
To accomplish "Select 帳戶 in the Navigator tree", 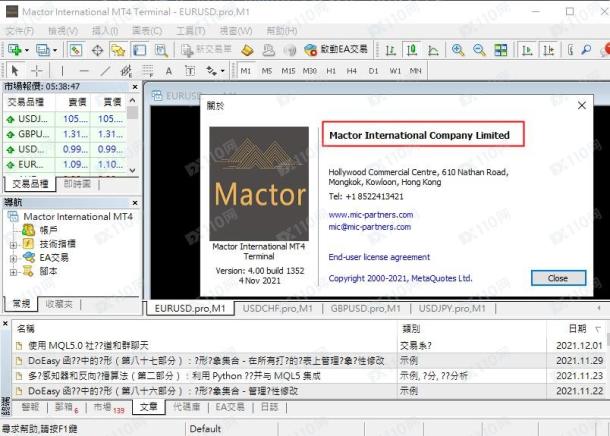I will click(48, 230).
